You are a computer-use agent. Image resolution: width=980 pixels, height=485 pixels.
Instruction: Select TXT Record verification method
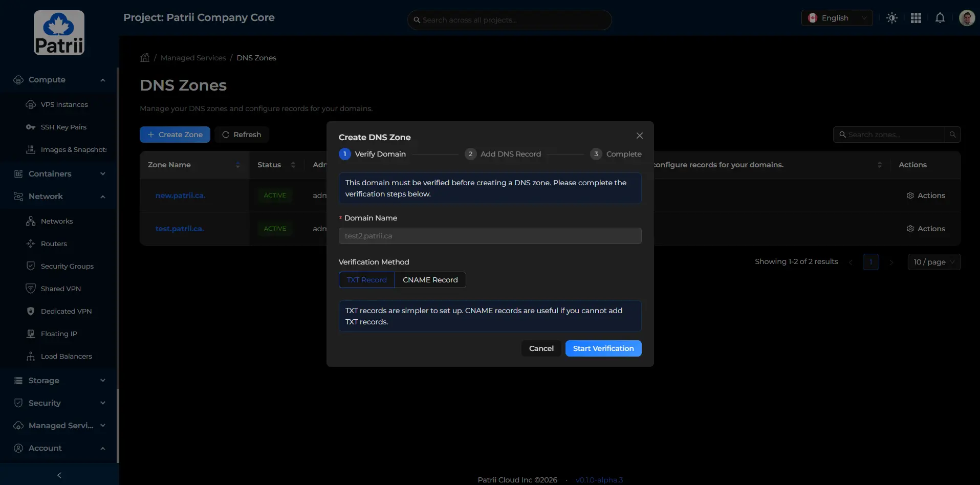366,280
